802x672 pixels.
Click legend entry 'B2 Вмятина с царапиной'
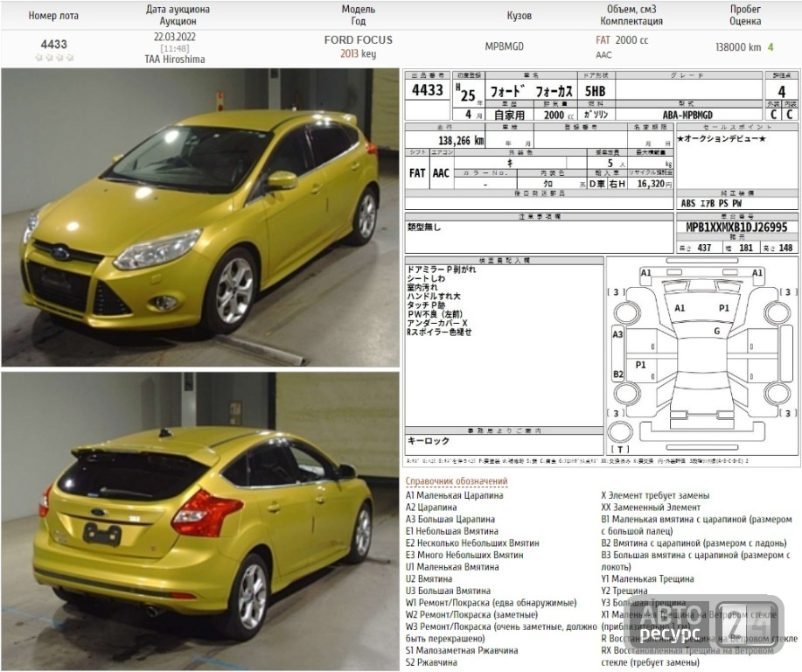click(694, 543)
